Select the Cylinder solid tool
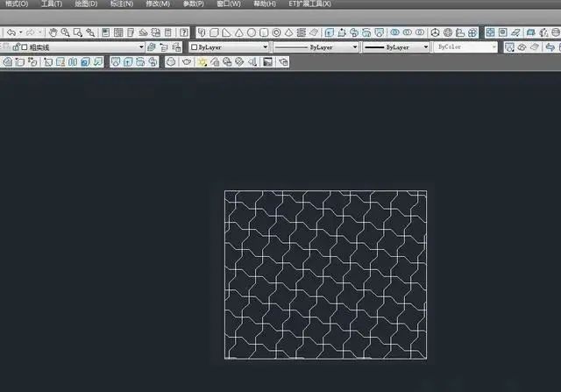 click(264, 32)
